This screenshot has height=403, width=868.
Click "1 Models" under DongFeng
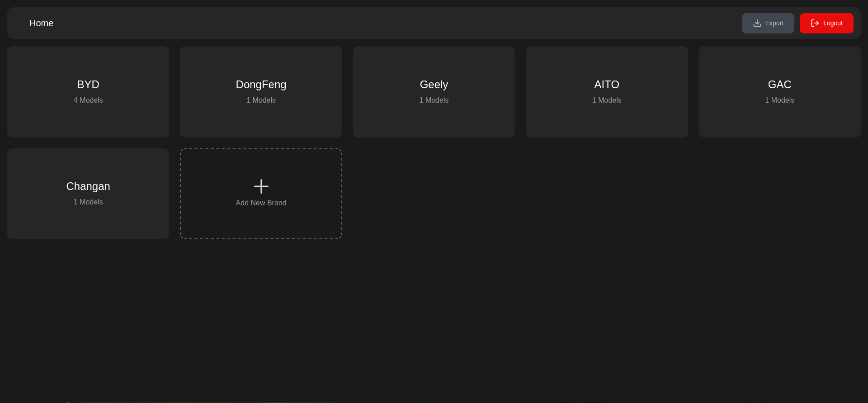point(261,100)
